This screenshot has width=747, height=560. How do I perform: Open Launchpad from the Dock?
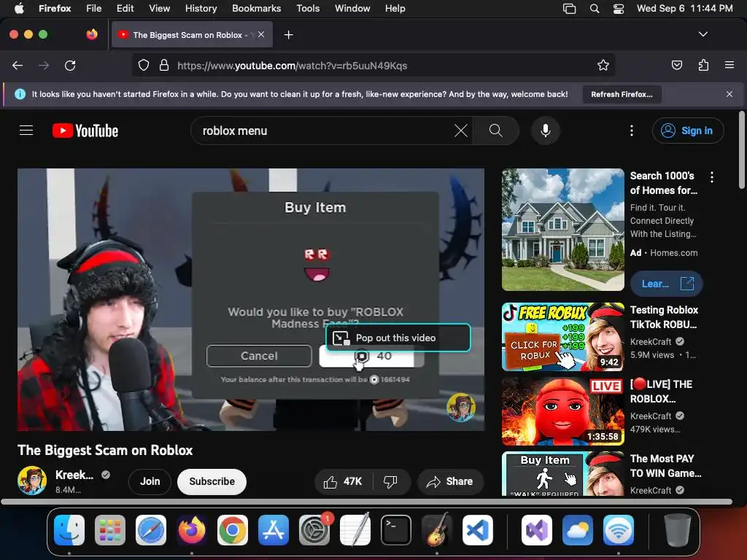click(x=110, y=530)
